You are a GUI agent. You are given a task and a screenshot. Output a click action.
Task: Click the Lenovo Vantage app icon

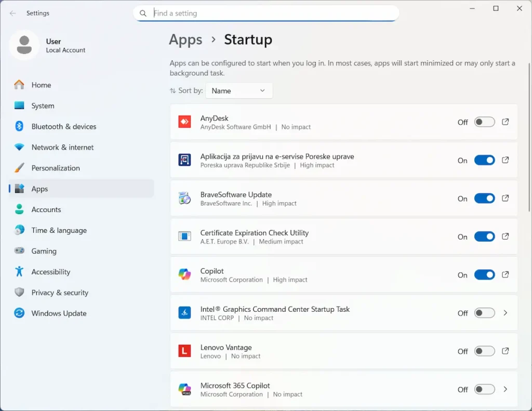coord(184,351)
